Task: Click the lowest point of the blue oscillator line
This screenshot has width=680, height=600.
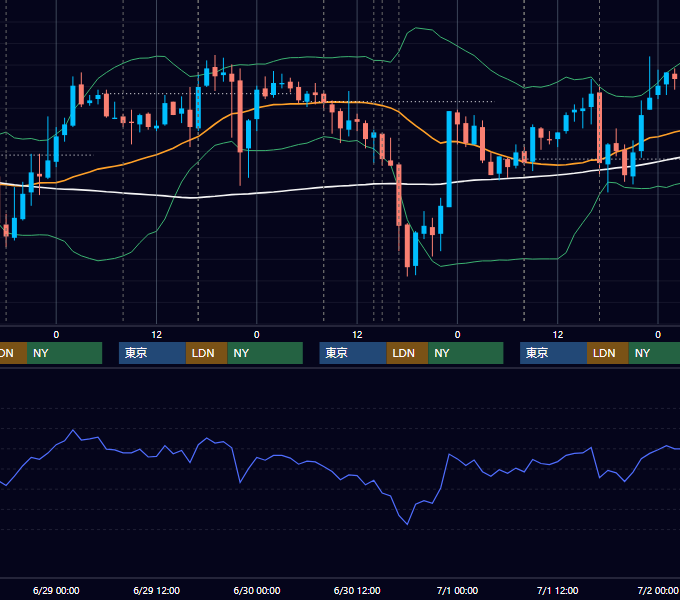Action: point(407,524)
